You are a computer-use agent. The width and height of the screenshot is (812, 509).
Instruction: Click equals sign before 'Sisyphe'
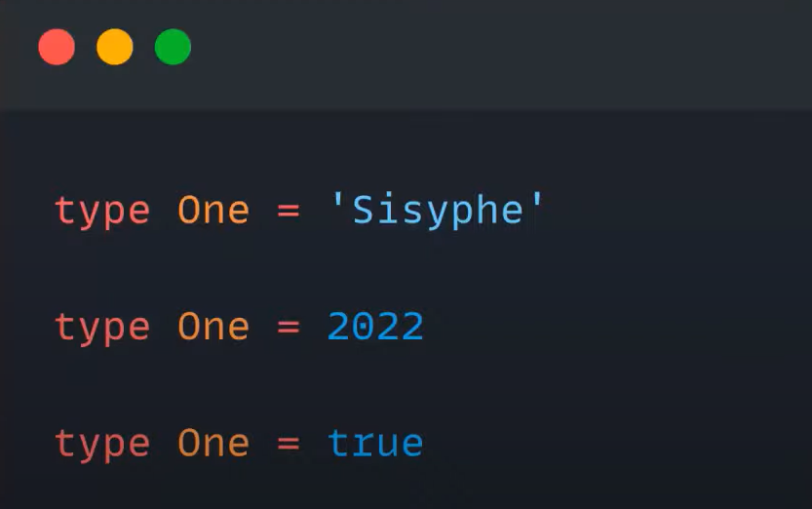[x=289, y=211]
